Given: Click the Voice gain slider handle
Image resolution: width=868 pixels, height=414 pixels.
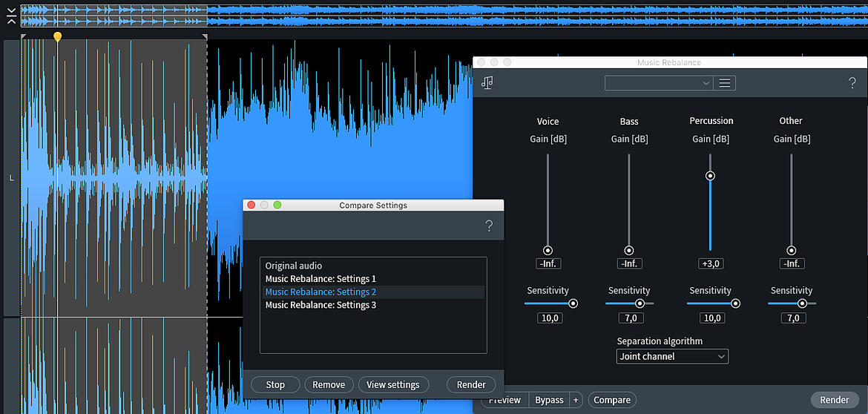Looking at the screenshot, I should tap(548, 251).
